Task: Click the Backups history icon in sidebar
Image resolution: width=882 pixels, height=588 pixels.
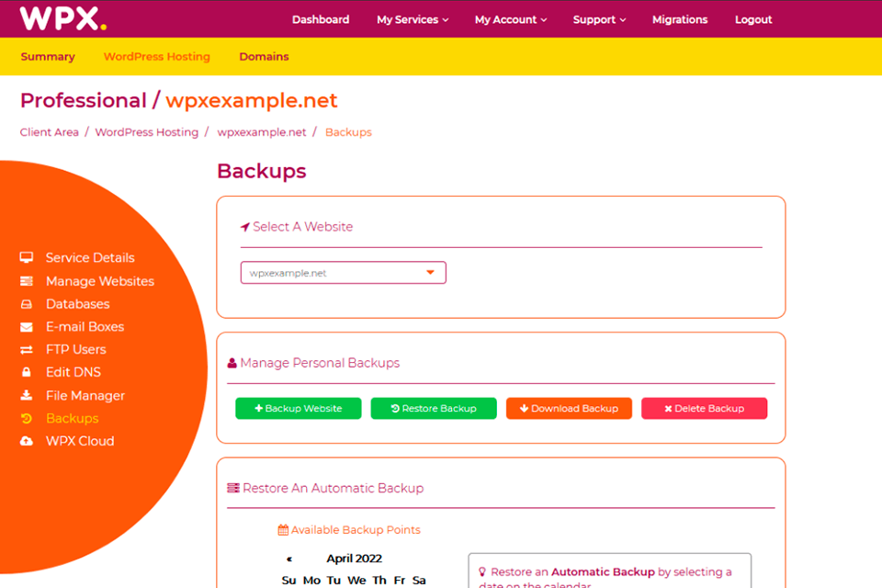Action: click(27, 419)
